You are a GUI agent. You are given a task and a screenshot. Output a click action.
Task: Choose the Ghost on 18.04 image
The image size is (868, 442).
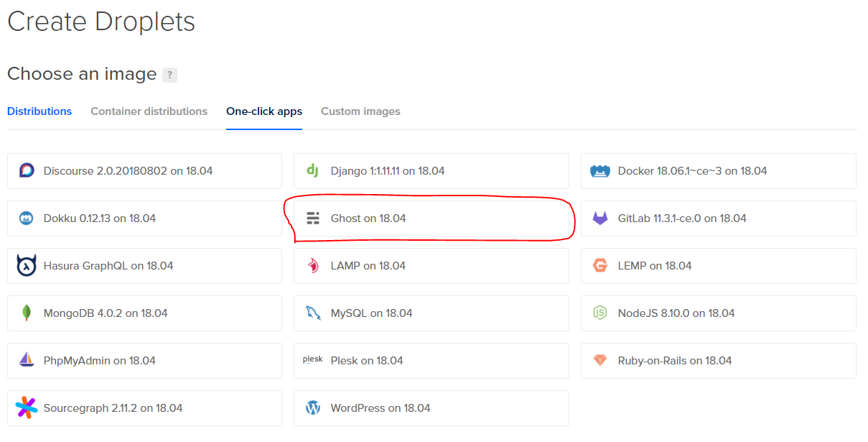pos(431,218)
